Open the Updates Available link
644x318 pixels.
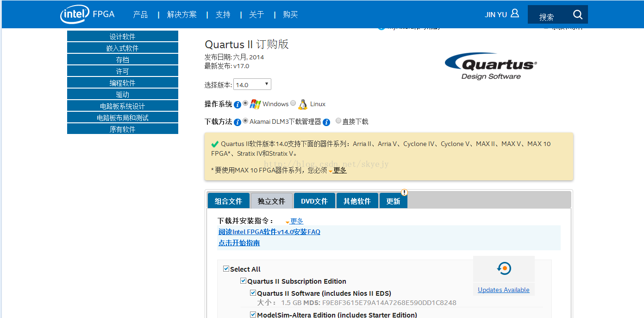coord(504,290)
